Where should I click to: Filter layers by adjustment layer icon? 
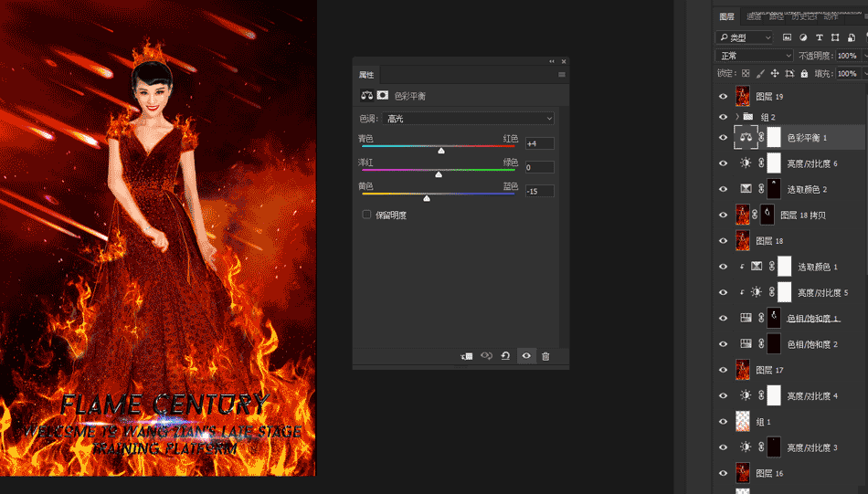pos(803,37)
